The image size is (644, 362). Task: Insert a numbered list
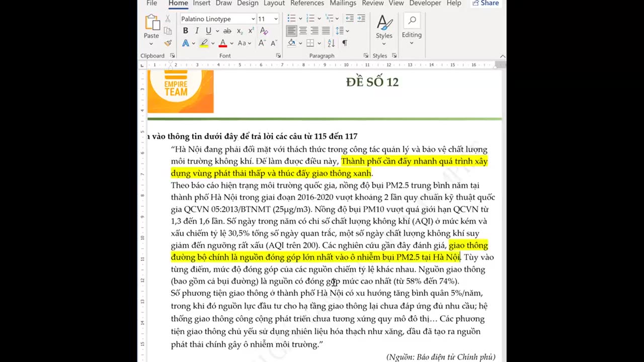tap(310, 19)
